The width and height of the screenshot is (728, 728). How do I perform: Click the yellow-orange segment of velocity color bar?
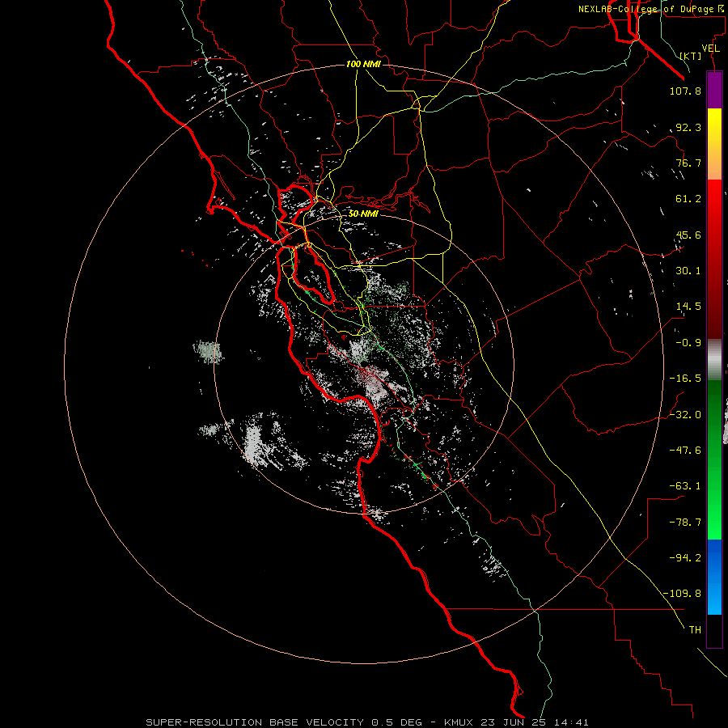pyautogui.click(x=714, y=144)
